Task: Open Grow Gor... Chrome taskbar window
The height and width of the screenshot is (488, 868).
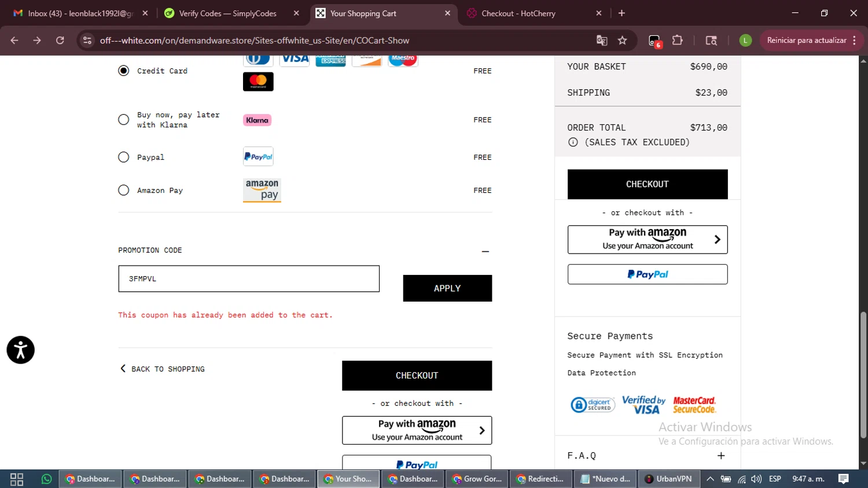Action: (477, 479)
